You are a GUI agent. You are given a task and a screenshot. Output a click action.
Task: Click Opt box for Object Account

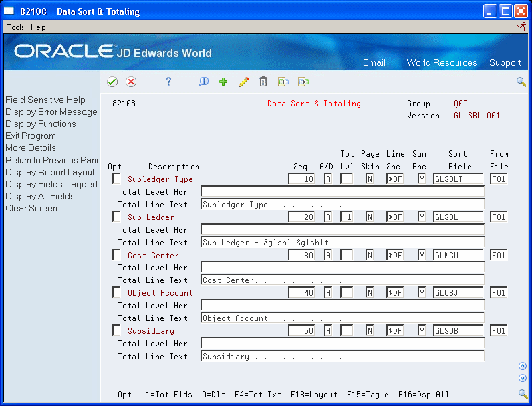[x=116, y=292]
